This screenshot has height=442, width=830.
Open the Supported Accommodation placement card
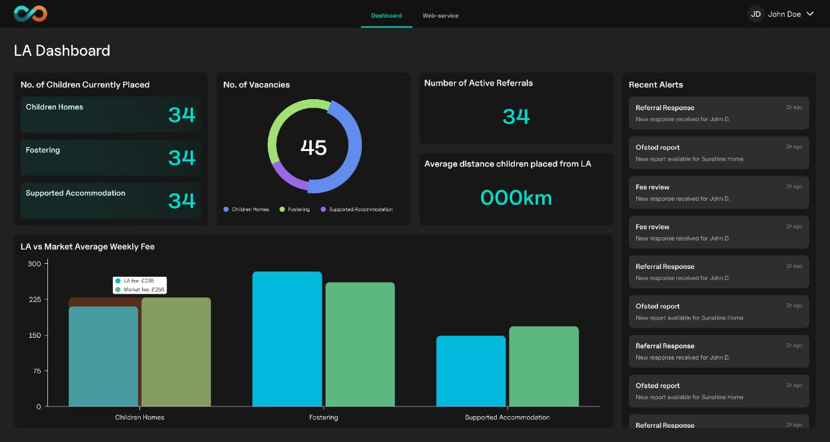point(110,200)
